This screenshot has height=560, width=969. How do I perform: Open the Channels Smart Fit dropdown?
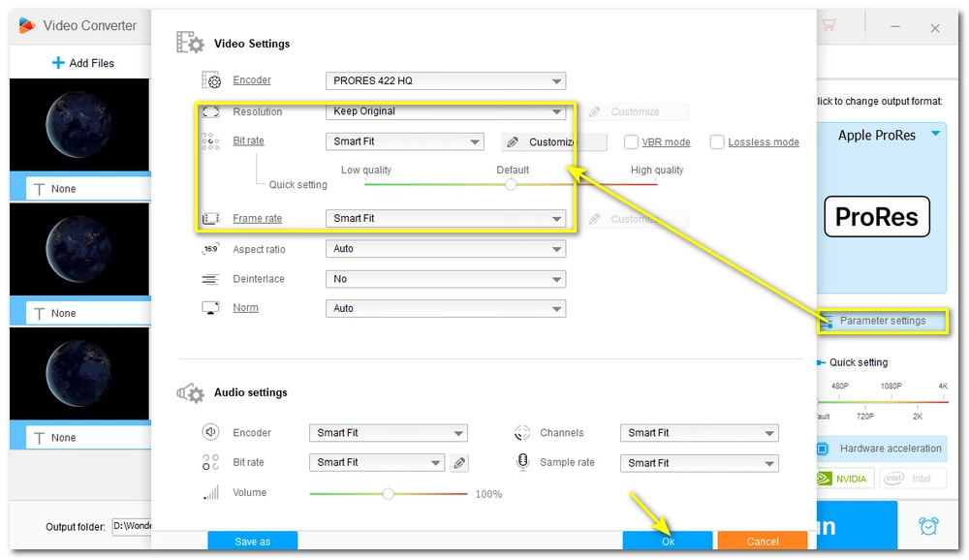[699, 433]
